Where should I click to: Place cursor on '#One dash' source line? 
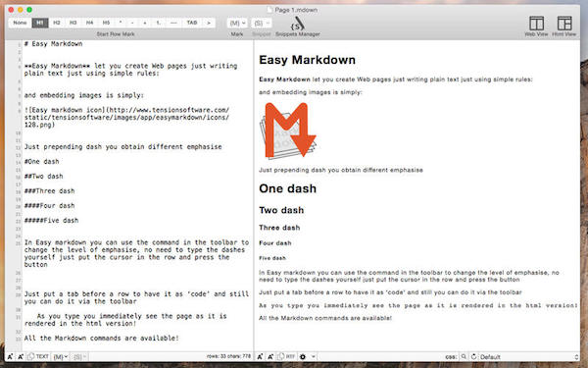tap(41, 162)
